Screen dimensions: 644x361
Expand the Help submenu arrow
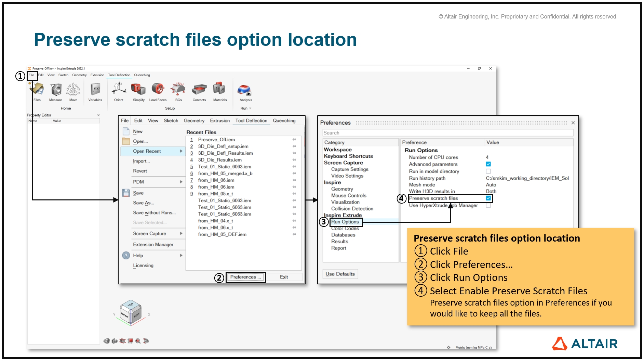coord(181,255)
